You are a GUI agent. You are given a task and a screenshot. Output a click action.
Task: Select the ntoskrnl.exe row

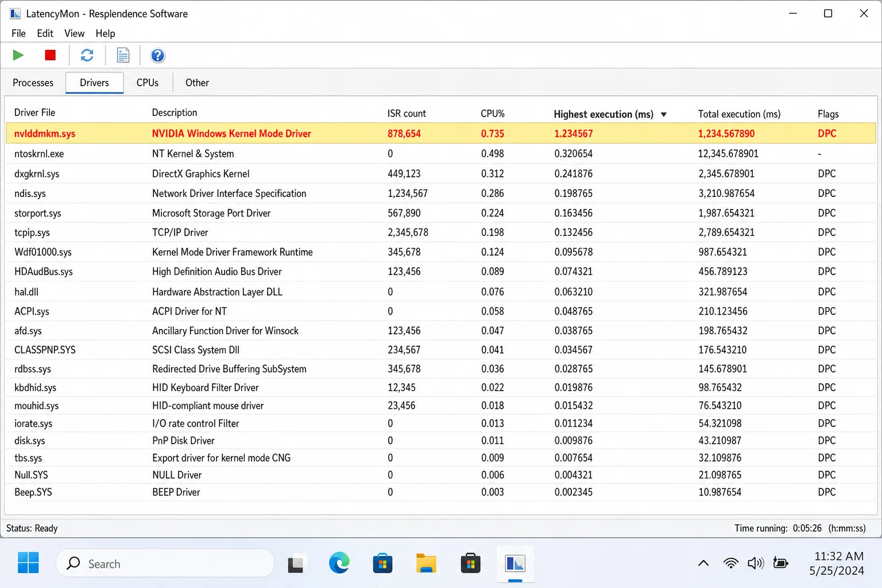pos(440,153)
